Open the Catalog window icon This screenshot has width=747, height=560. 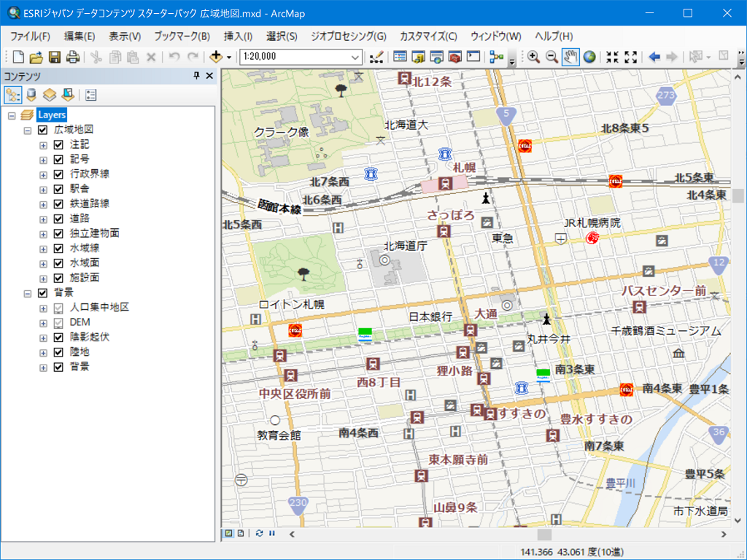[x=418, y=57]
